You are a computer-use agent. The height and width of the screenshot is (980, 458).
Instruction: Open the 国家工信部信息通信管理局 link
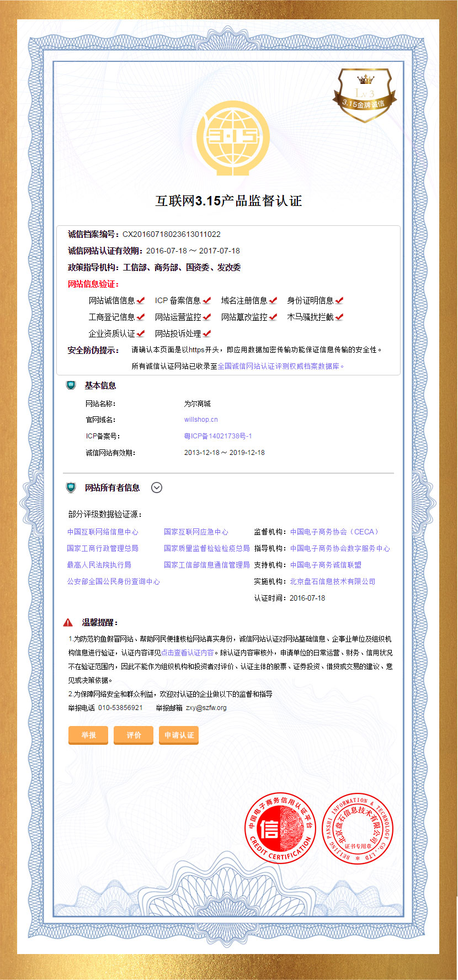[207, 565]
